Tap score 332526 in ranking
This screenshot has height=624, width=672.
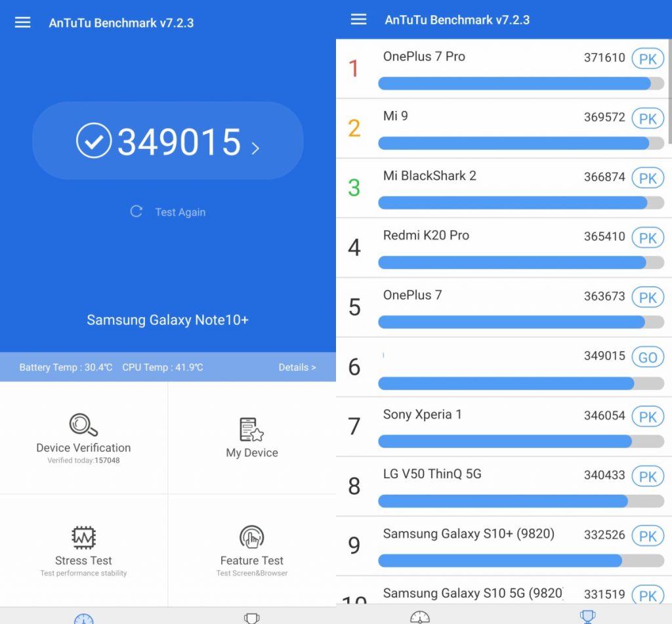pyautogui.click(x=604, y=534)
